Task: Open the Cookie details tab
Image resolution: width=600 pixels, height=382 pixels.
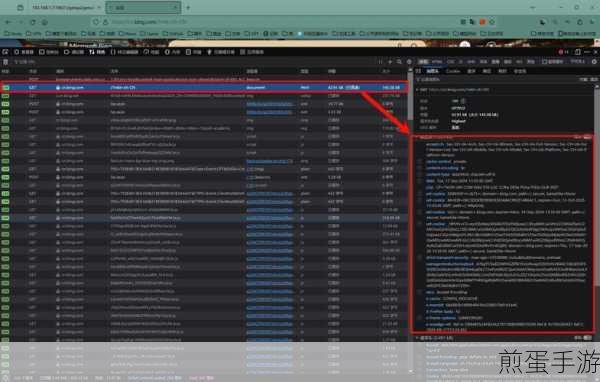Action: (x=453, y=71)
